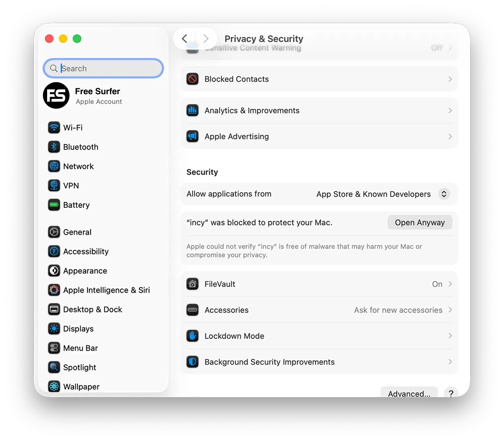This screenshot has height=442, width=504.
Task: Click the FileVault house icon
Action: click(193, 284)
